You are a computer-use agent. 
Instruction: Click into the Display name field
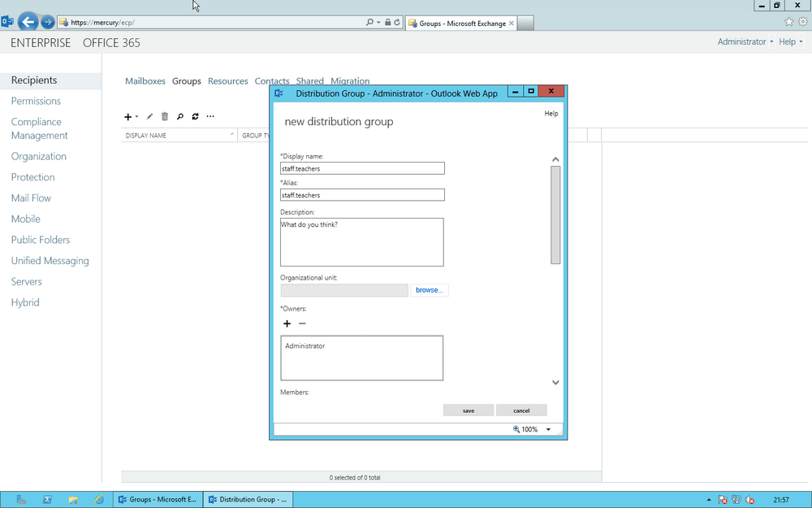click(362, 168)
